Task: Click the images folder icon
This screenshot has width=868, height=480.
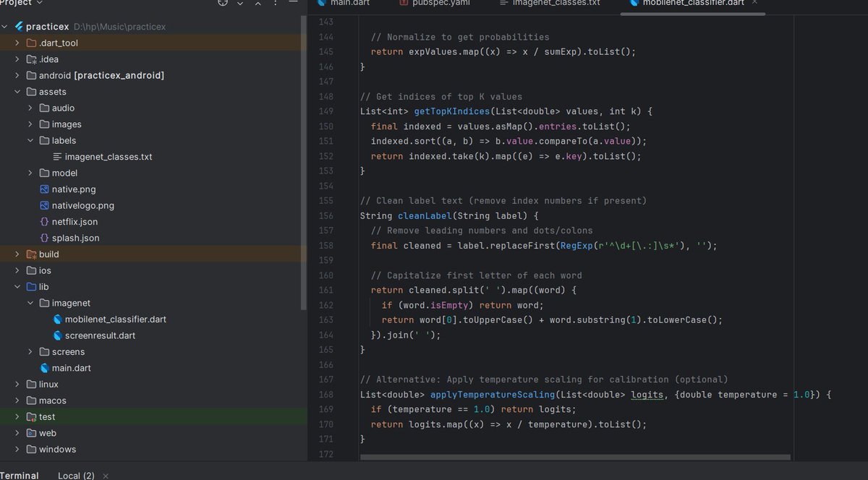Action: click(44, 124)
